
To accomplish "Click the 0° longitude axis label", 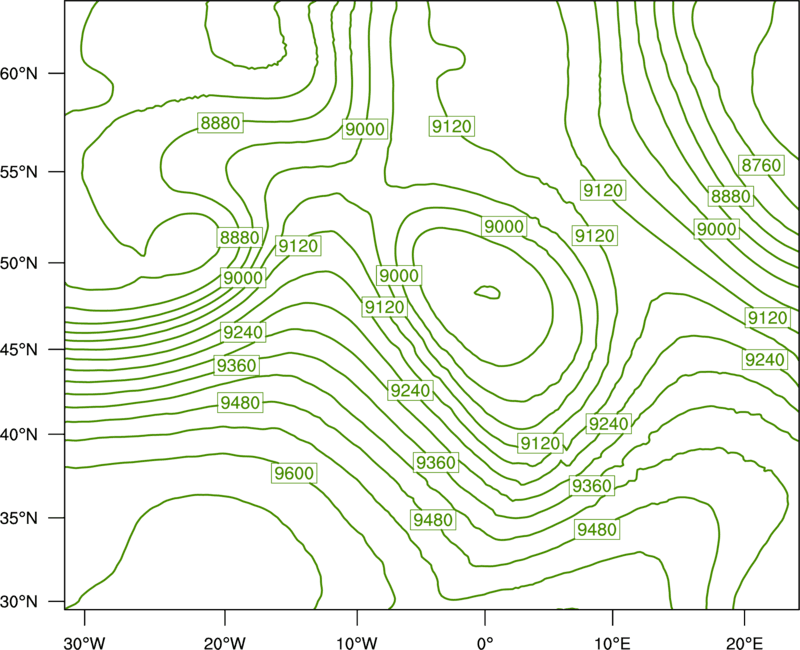I will [x=485, y=643].
